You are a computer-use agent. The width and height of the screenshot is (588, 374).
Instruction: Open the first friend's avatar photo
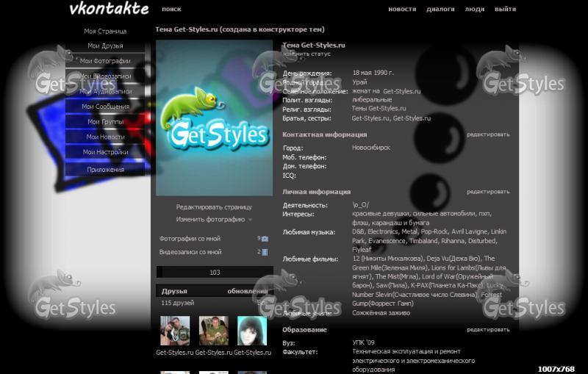coord(175,331)
